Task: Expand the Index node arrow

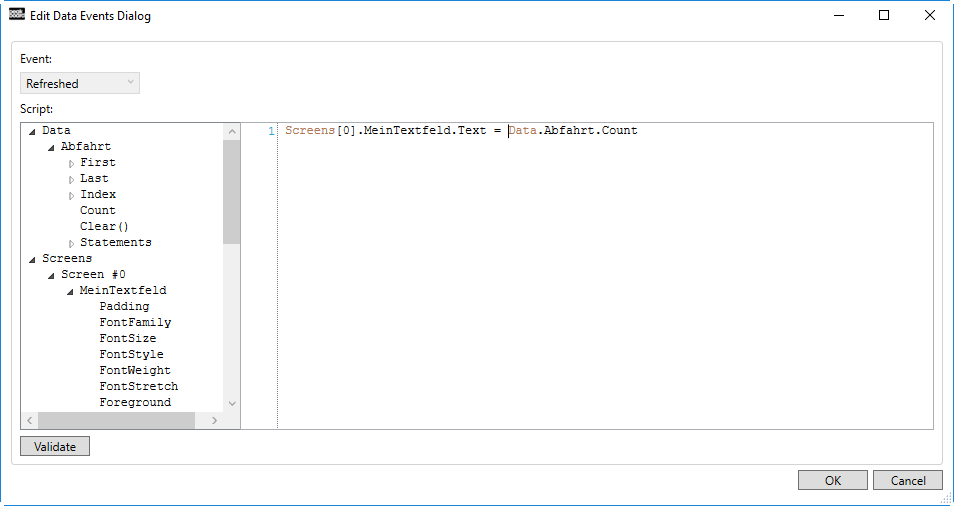Action: click(x=71, y=195)
